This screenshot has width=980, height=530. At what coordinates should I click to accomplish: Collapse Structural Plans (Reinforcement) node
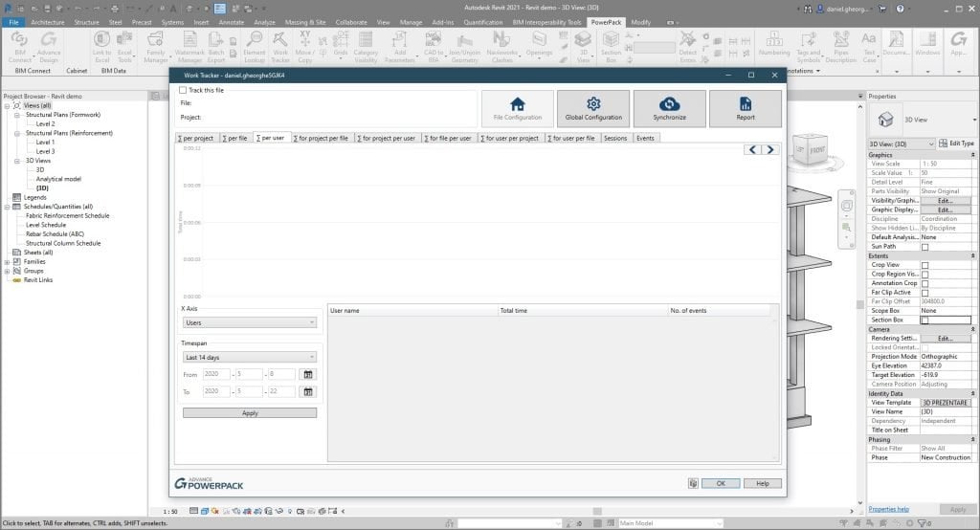tap(17, 133)
